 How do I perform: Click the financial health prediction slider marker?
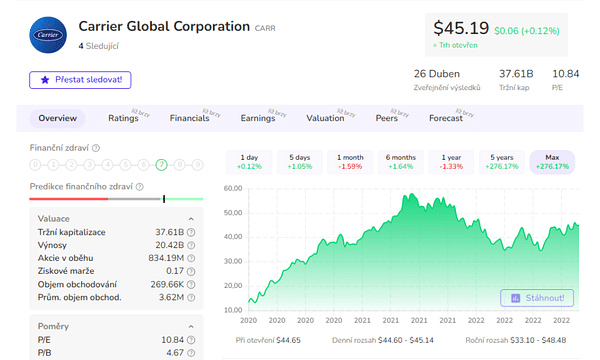(164, 199)
